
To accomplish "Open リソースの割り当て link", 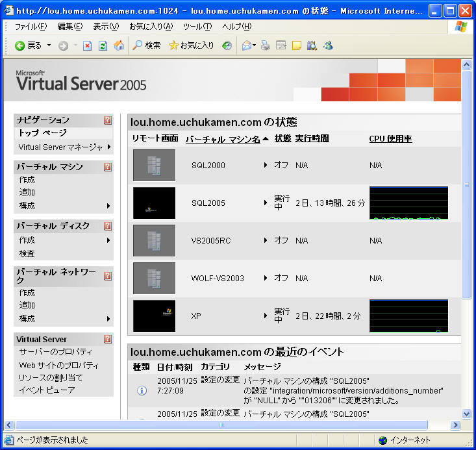I will coord(51,378).
